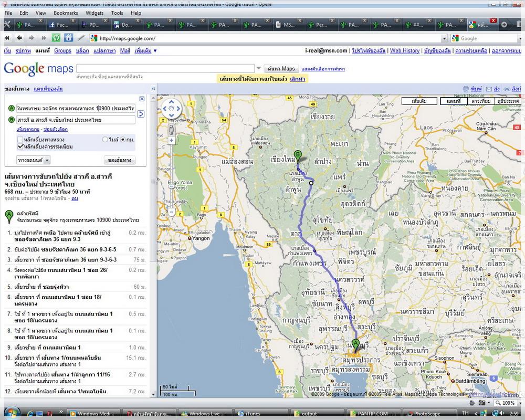
Task: Open iTunes from the Windows taskbar
Action: tap(261, 414)
